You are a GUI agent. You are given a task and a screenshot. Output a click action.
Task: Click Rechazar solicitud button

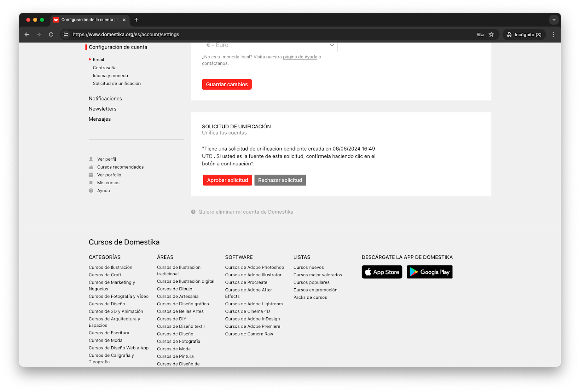(280, 180)
